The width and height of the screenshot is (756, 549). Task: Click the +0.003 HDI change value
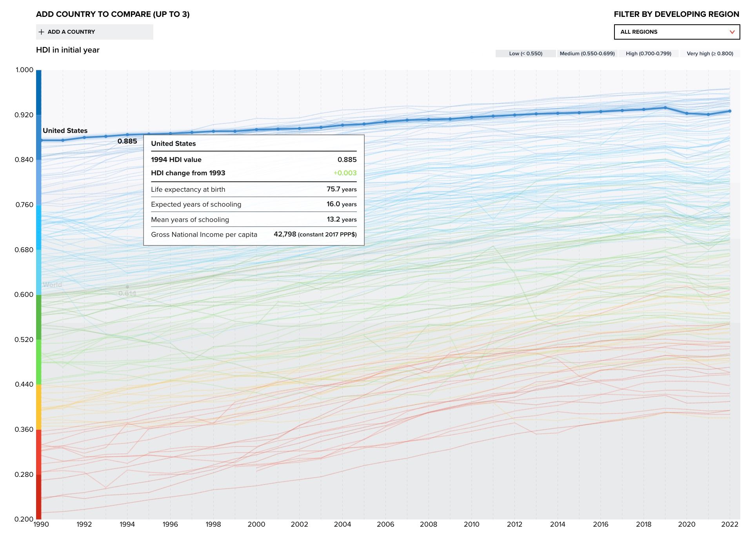coord(345,173)
